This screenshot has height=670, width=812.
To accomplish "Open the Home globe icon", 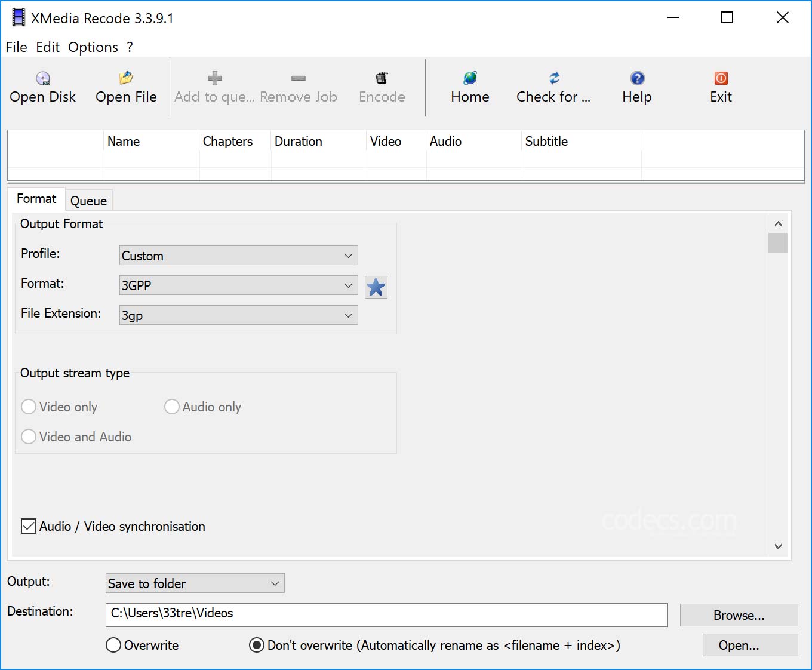I will pos(470,78).
